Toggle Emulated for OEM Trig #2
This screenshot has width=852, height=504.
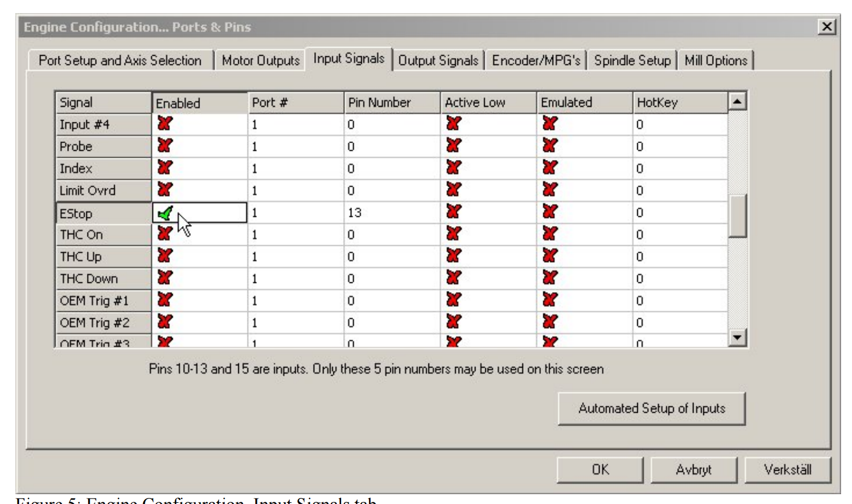(550, 322)
